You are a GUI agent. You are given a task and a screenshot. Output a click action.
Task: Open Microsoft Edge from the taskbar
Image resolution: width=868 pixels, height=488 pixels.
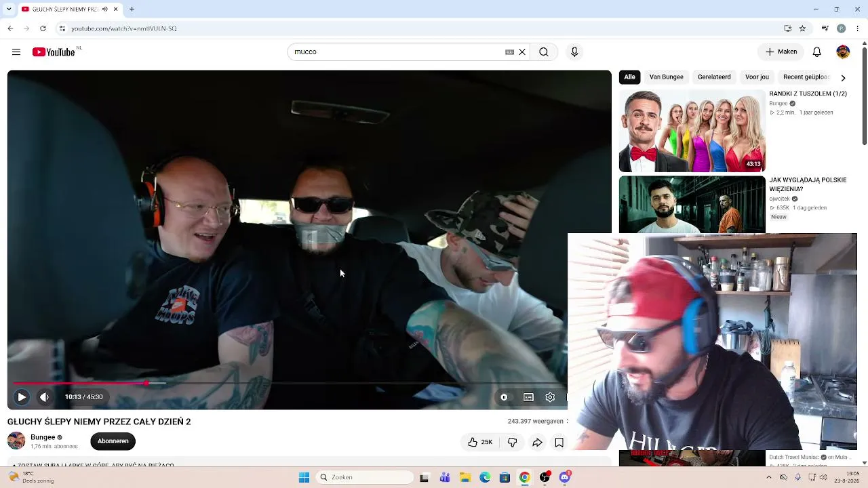[x=485, y=477]
